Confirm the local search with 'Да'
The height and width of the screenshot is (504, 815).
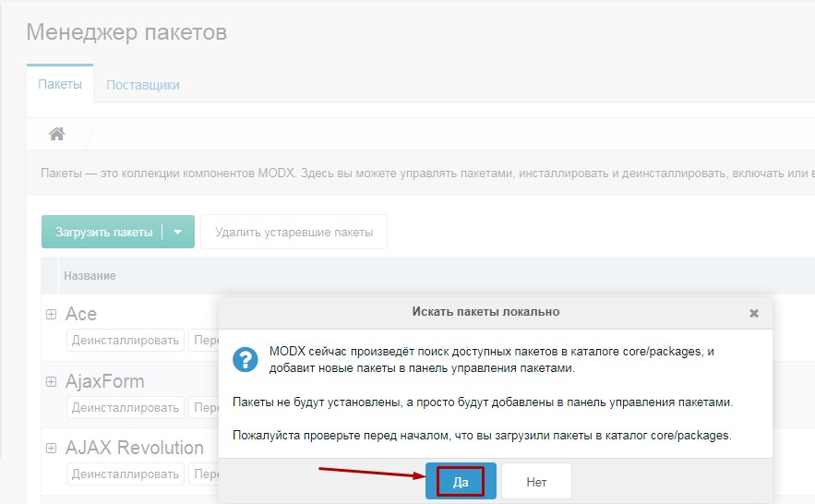[461, 481]
